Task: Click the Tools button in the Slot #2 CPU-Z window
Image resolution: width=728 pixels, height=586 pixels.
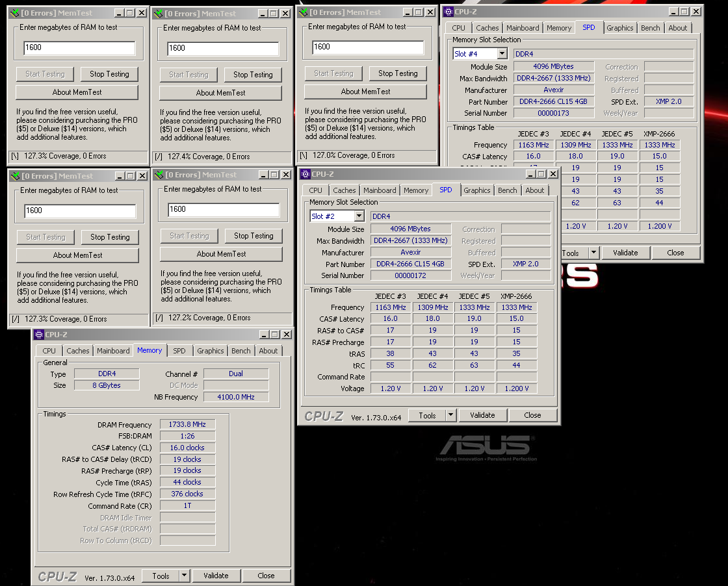Action: [x=427, y=415]
